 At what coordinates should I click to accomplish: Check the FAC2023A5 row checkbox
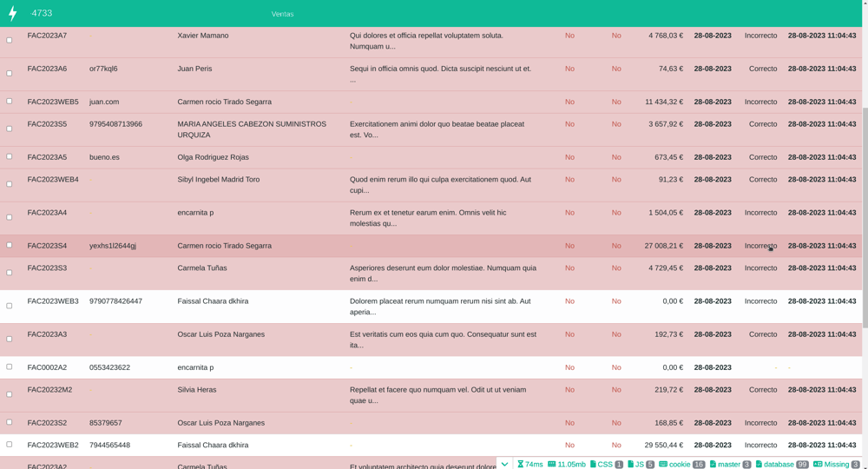tap(9, 156)
